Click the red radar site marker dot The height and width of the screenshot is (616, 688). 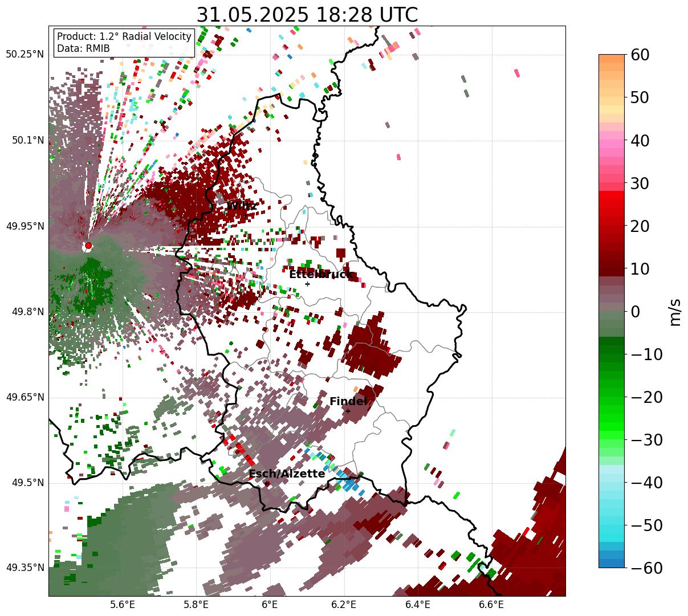click(x=88, y=245)
